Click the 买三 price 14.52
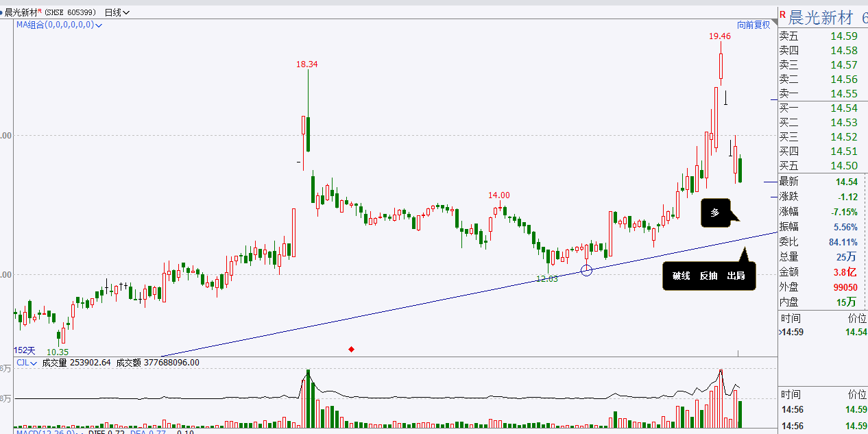Screen dimensions: 868x434 843,136
